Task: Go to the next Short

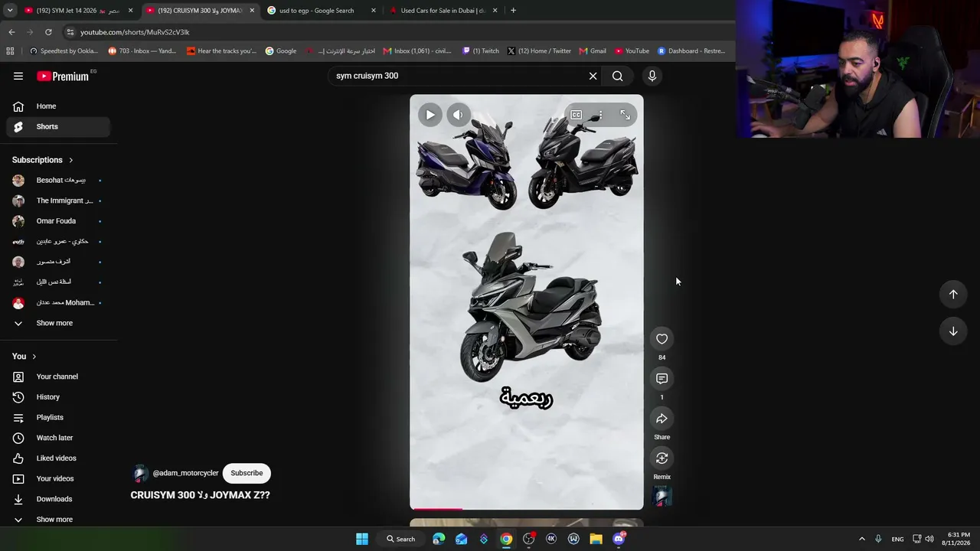Action: click(953, 331)
